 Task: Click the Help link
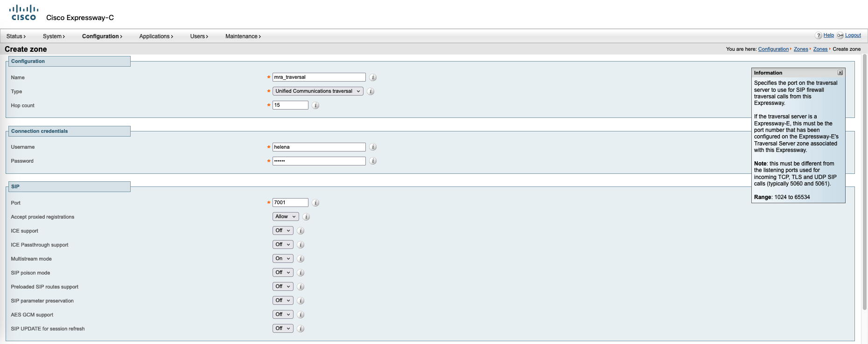pos(828,35)
